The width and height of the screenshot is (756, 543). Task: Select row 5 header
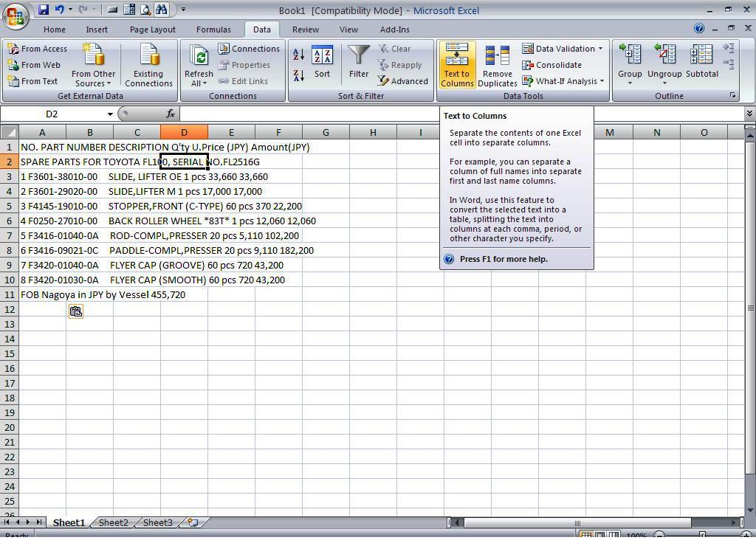tap(9, 207)
